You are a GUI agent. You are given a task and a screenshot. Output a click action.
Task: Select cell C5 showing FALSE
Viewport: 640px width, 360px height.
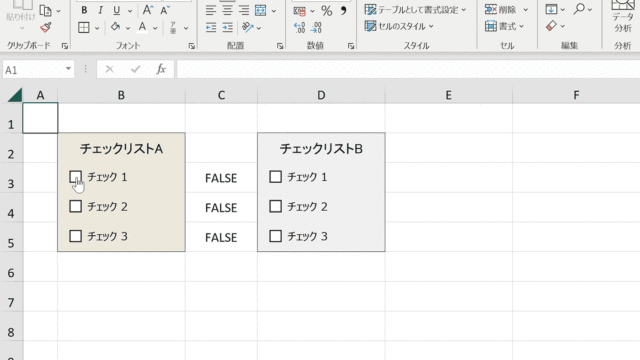coord(221,237)
